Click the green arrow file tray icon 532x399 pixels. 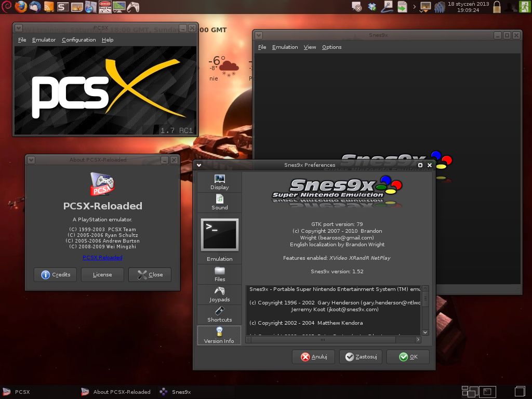[402, 7]
